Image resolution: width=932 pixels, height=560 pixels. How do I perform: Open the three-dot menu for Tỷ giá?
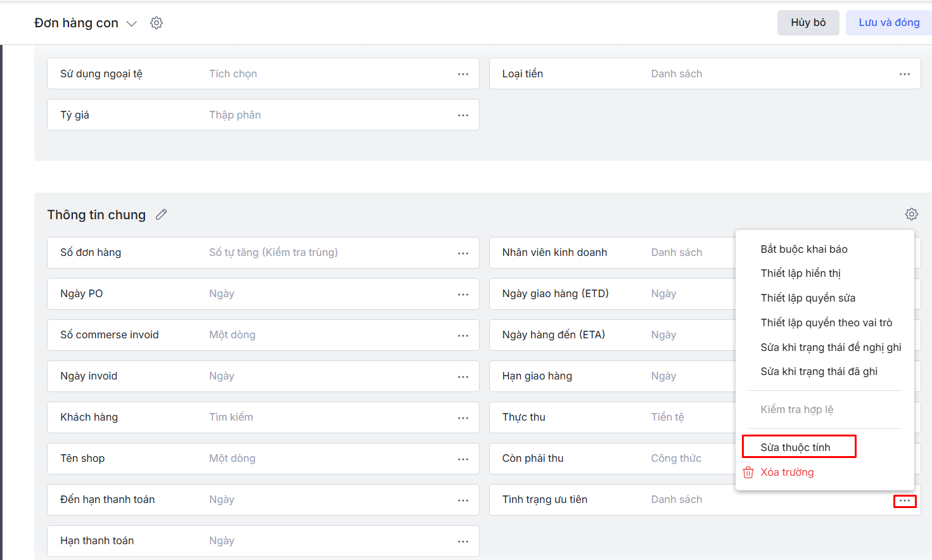[463, 115]
